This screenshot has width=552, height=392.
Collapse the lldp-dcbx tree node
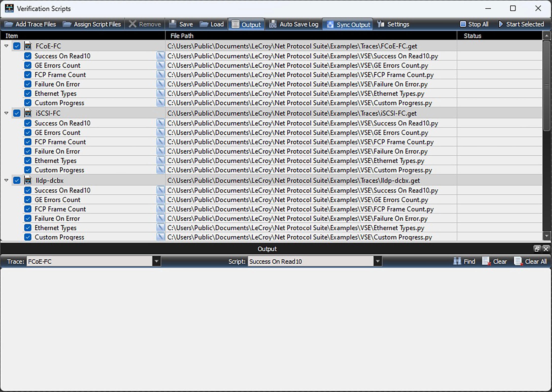coord(6,180)
